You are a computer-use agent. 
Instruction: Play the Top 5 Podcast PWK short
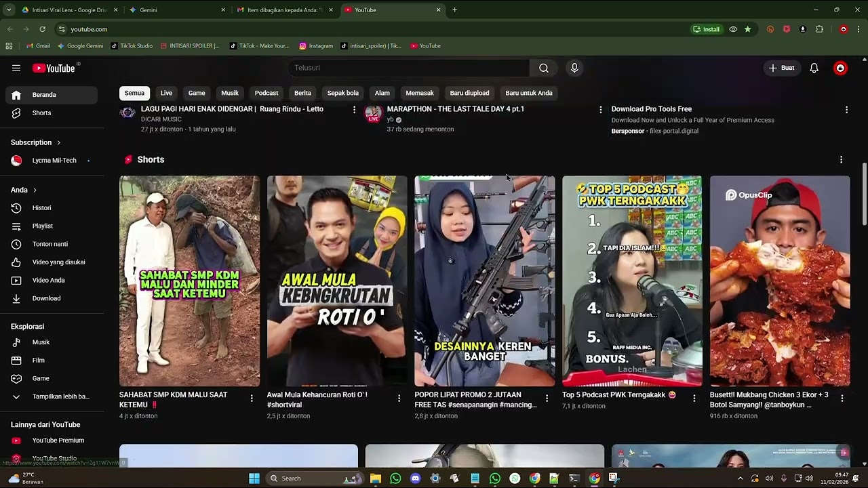[632, 281]
